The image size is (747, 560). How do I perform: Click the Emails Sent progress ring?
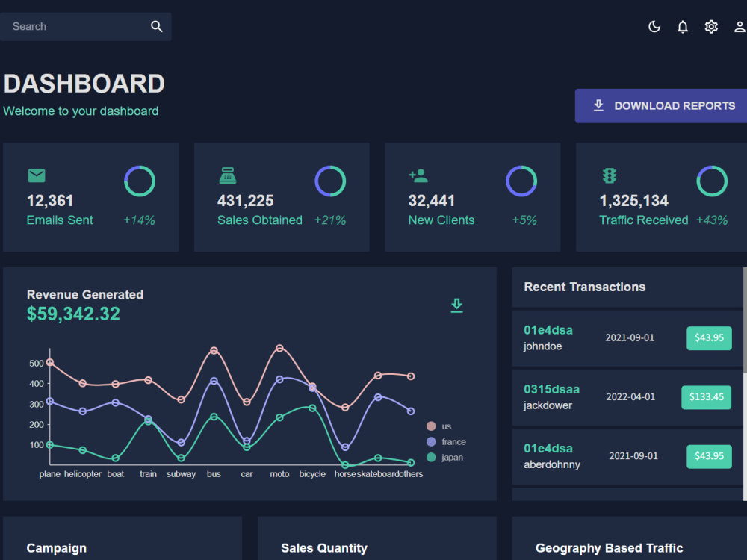click(x=140, y=181)
